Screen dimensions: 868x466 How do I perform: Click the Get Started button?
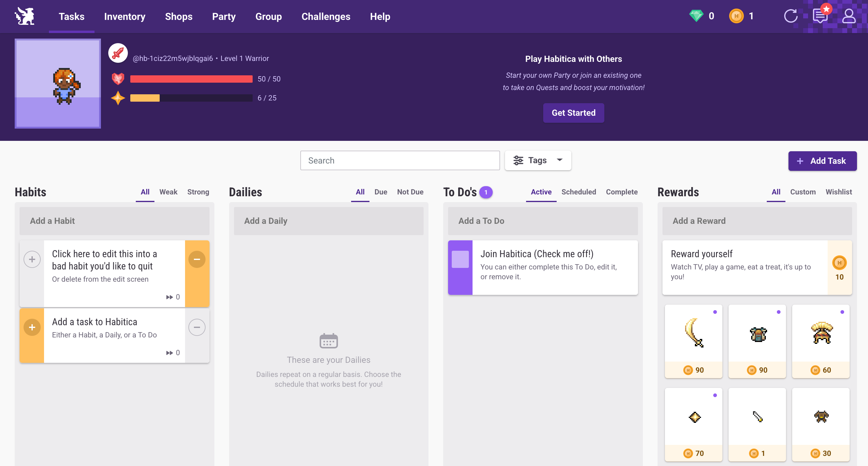point(573,113)
